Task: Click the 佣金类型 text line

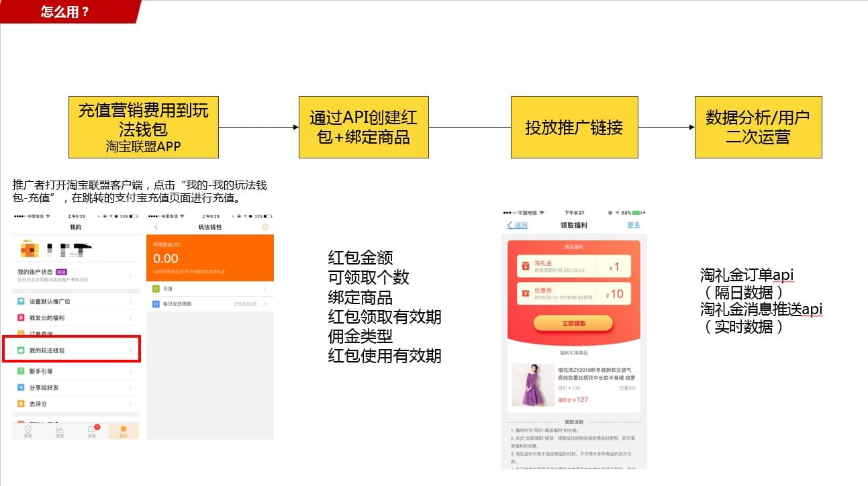Action: [x=360, y=336]
